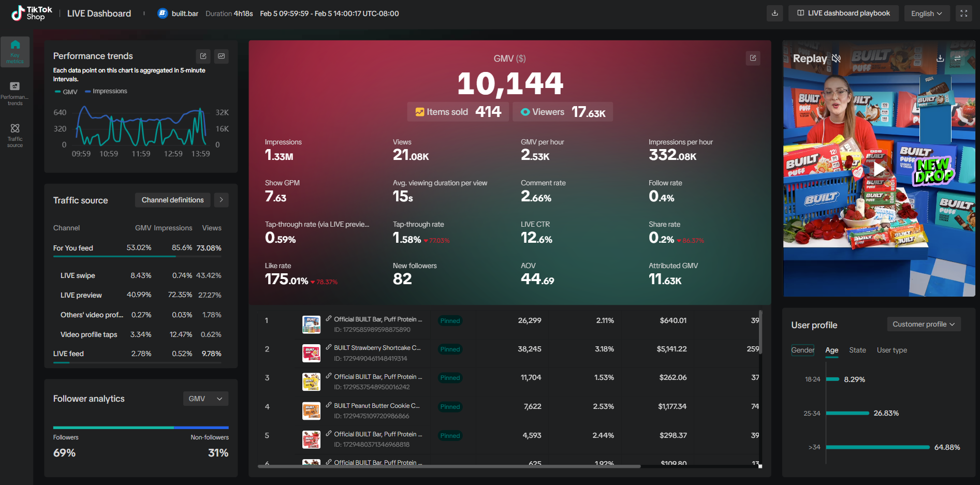Viewport: 980px width, 485px height.
Task: Click the TikTok Shop logo
Action: (x=32, y=13)
